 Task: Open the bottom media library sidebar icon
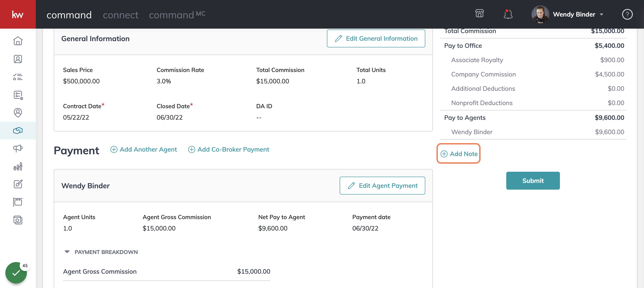[18, 220]
